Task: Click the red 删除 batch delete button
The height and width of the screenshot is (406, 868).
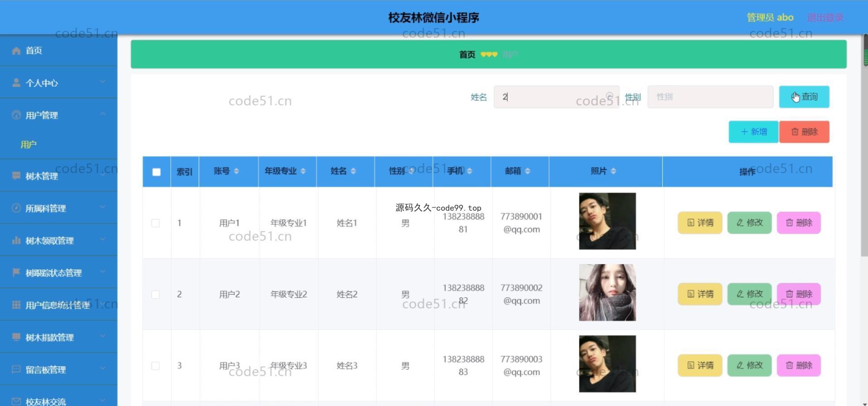Action: [804, 132]
